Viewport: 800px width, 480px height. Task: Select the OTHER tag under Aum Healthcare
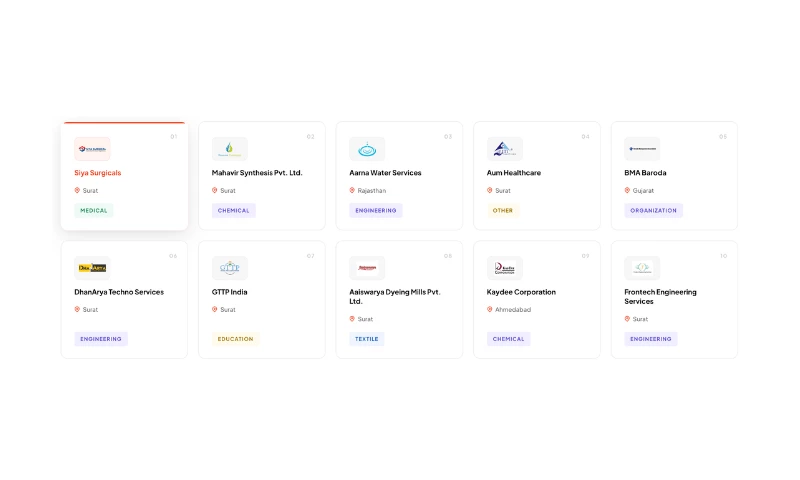(x=503, y=211)
